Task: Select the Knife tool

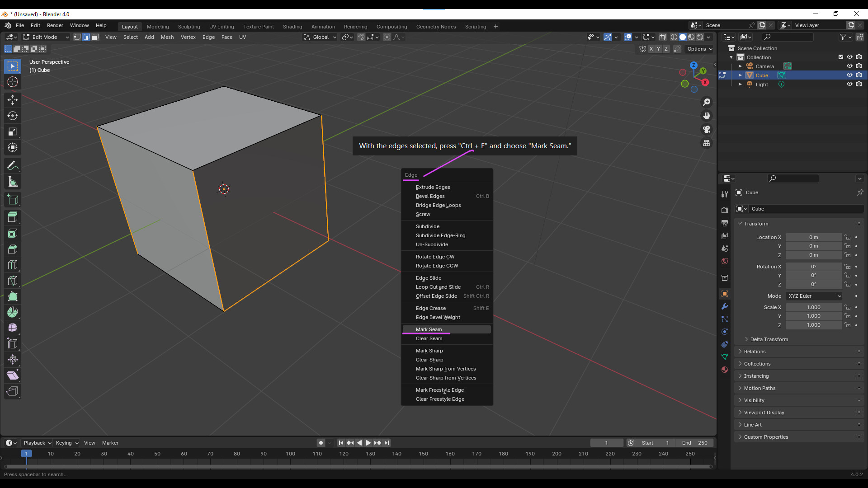Action: click(13, 281)
